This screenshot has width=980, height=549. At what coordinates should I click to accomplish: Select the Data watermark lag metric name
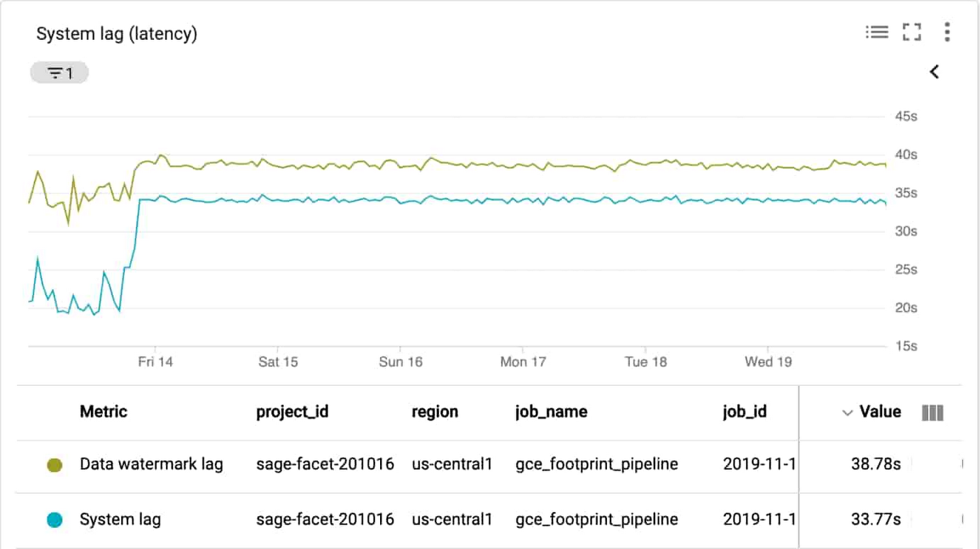151,464
